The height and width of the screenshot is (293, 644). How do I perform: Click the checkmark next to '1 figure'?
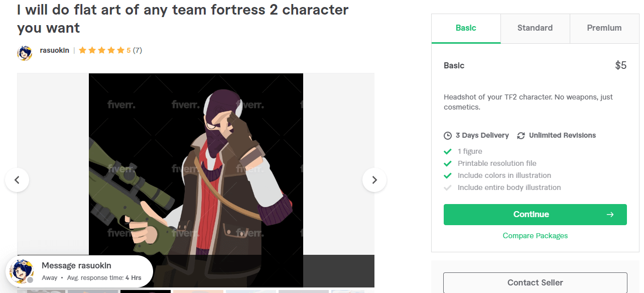tap(448, 151)
